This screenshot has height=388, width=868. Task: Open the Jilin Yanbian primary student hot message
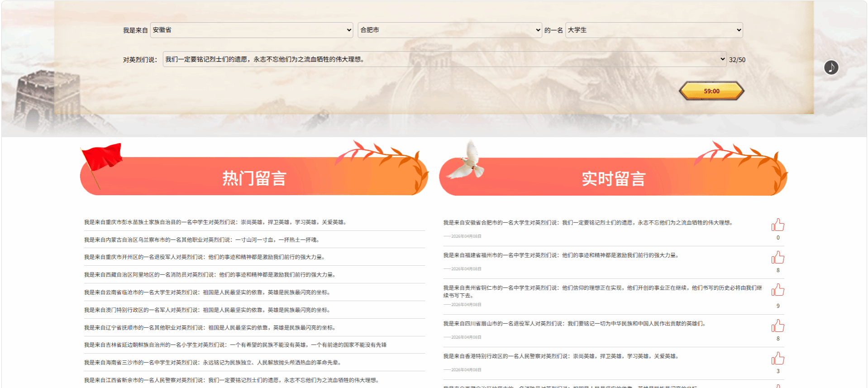235,345
